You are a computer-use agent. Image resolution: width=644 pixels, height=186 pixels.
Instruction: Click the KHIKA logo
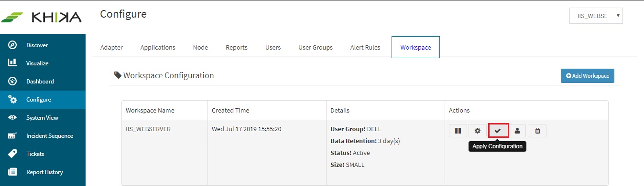(x=41, y=17)
